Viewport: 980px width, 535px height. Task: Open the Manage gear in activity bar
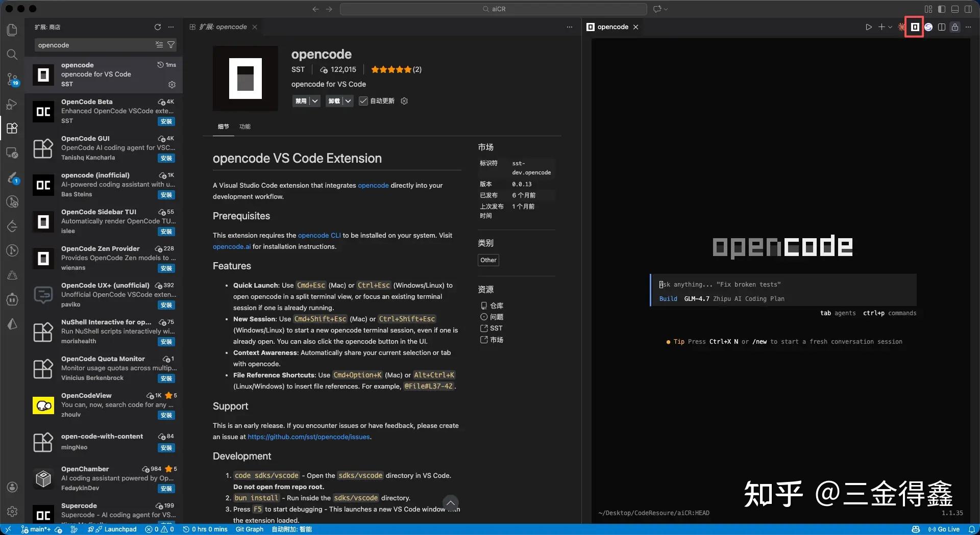(12, 511)
